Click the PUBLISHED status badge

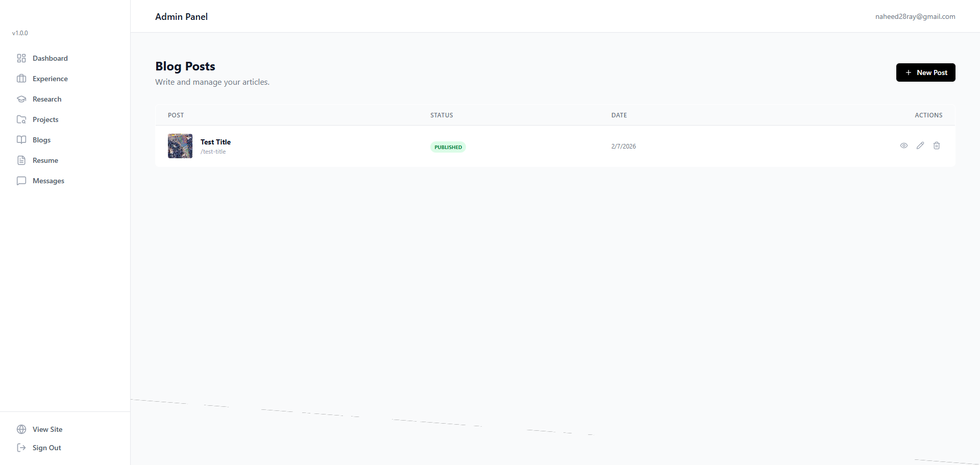(448, 147)
